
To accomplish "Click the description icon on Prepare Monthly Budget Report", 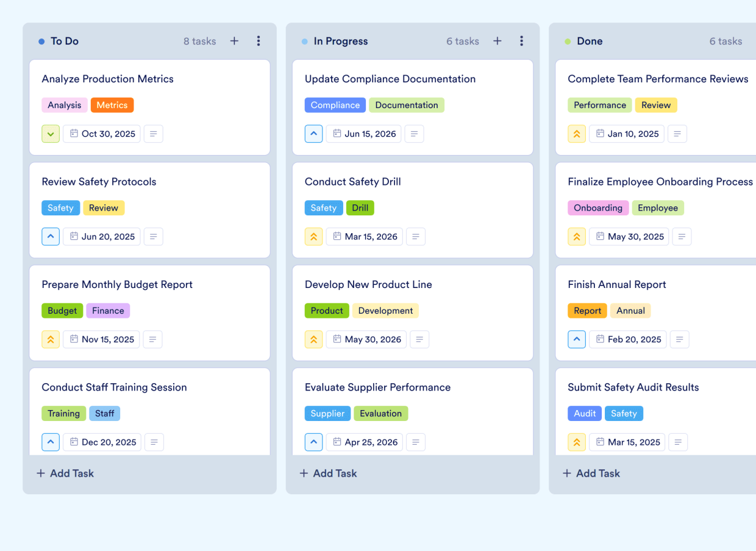I will coord(152,339).
